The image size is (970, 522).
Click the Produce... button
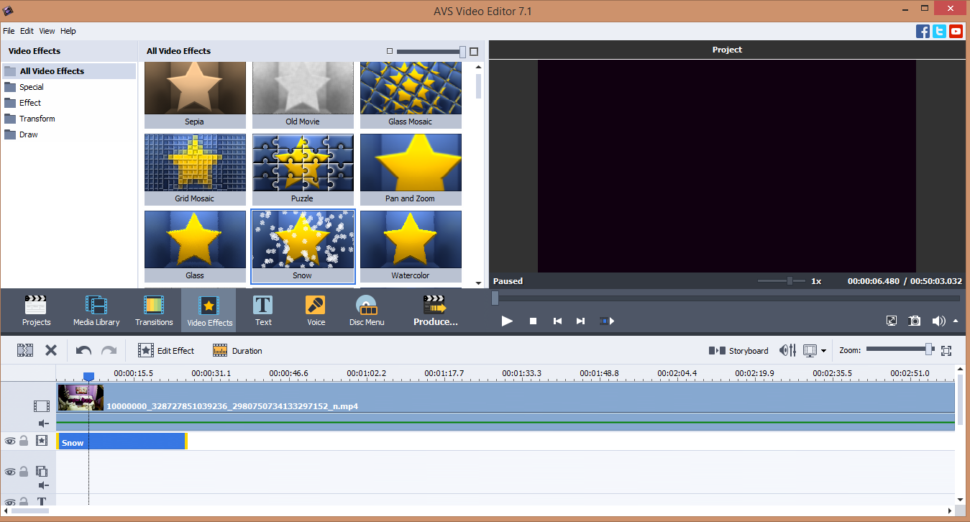coord(435,311)
